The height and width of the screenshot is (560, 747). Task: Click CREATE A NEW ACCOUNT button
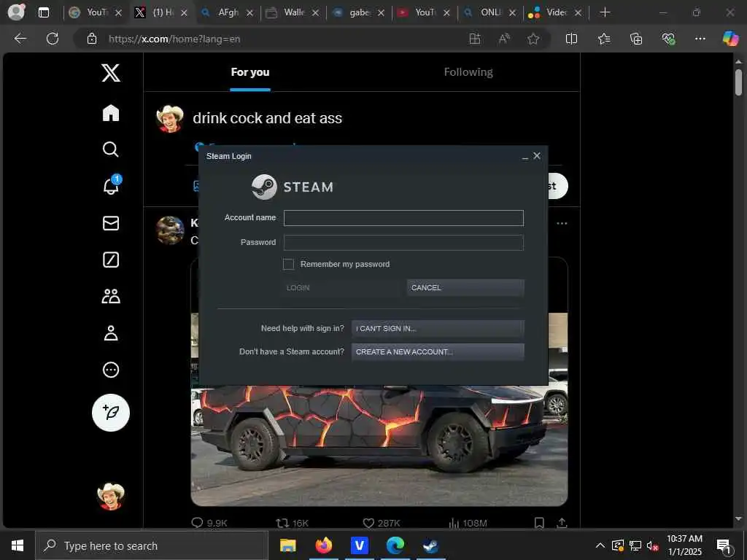point(438,352)
